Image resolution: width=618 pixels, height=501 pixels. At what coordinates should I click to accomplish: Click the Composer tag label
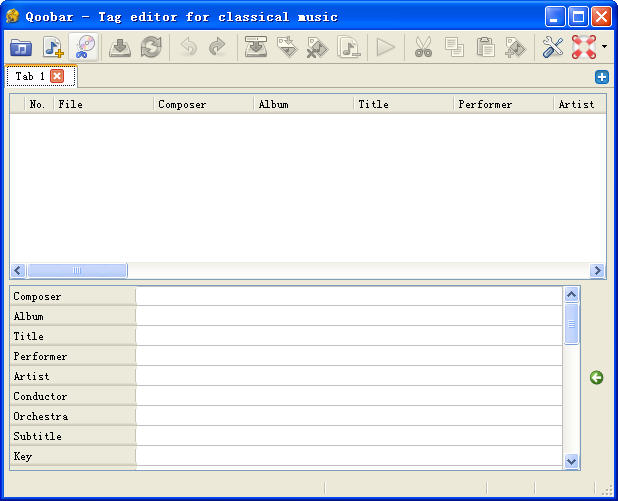(x=37, y=296)
